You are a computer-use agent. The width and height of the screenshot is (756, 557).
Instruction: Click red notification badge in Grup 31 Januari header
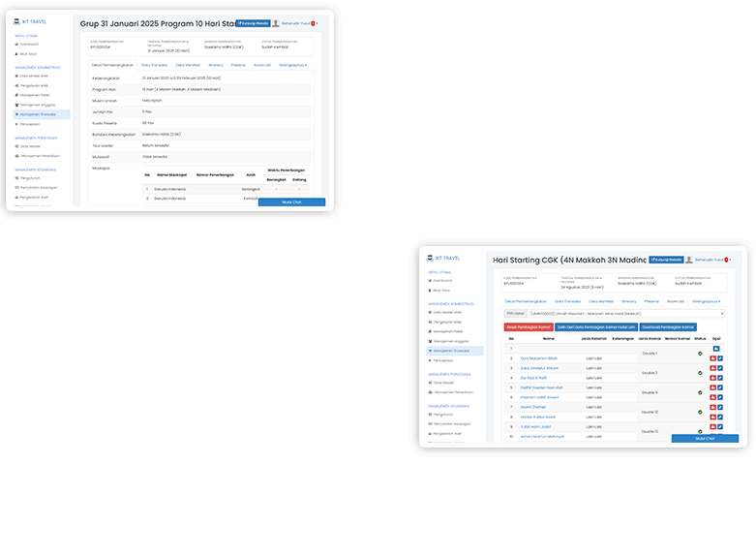[x=315, y=23]
